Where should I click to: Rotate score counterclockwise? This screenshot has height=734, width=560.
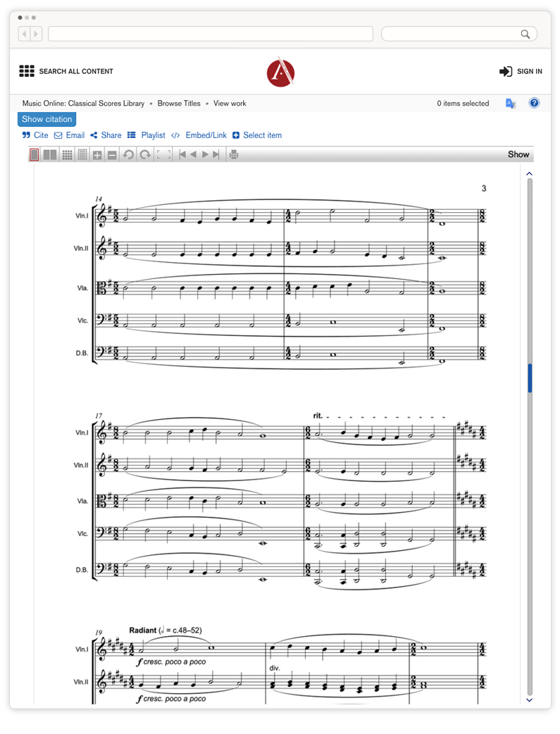click(127, 155)
